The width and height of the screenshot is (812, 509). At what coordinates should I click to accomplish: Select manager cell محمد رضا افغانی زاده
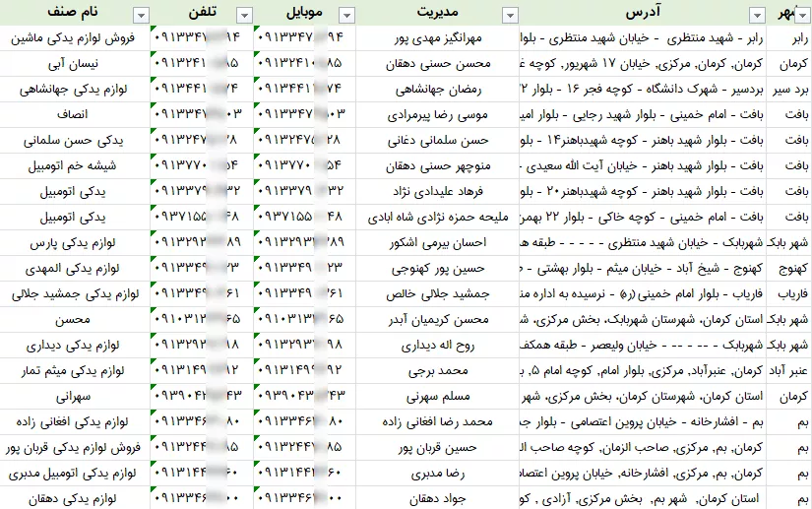coord(438,422)
